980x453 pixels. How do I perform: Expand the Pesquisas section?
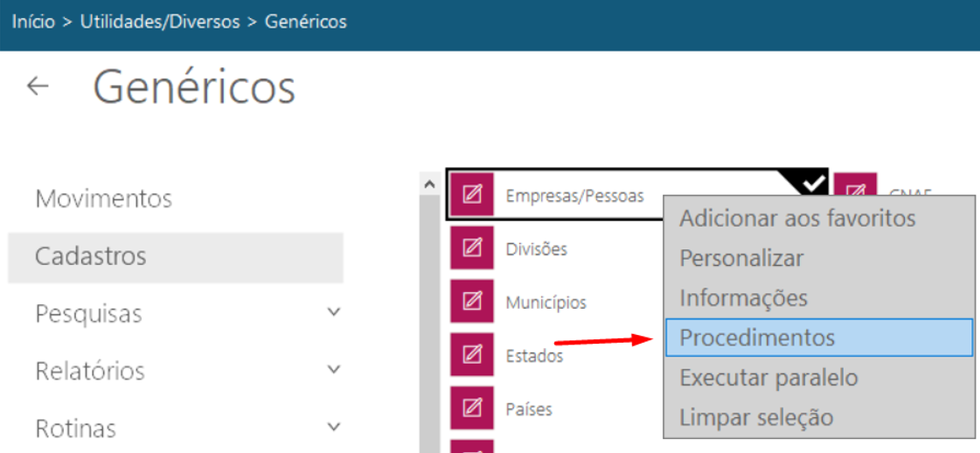tap(332, 312)
